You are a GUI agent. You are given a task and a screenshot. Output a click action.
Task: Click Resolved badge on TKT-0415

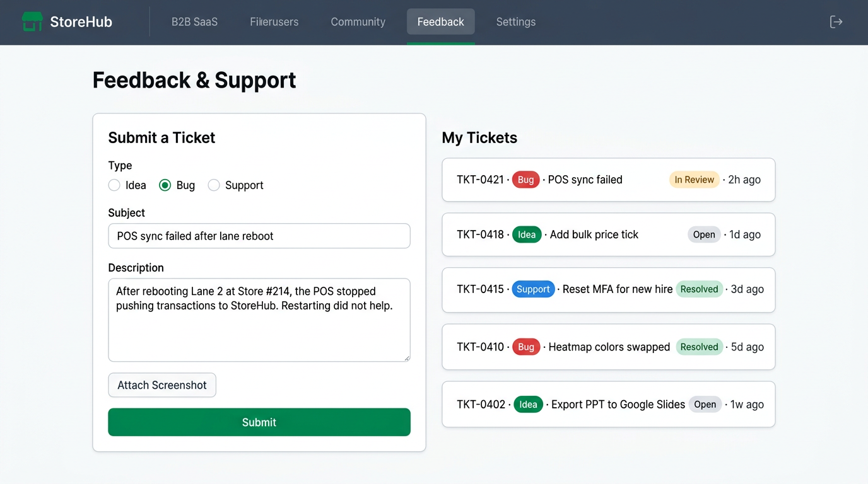[700, 289]
